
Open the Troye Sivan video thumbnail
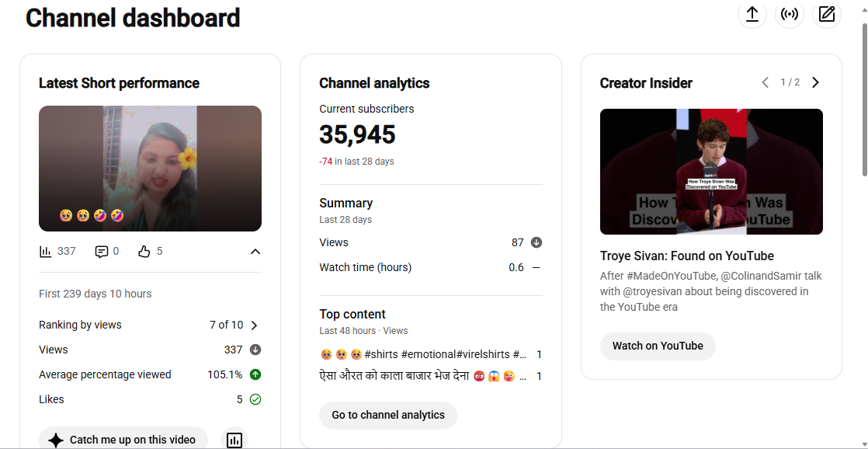coord(711,171)
